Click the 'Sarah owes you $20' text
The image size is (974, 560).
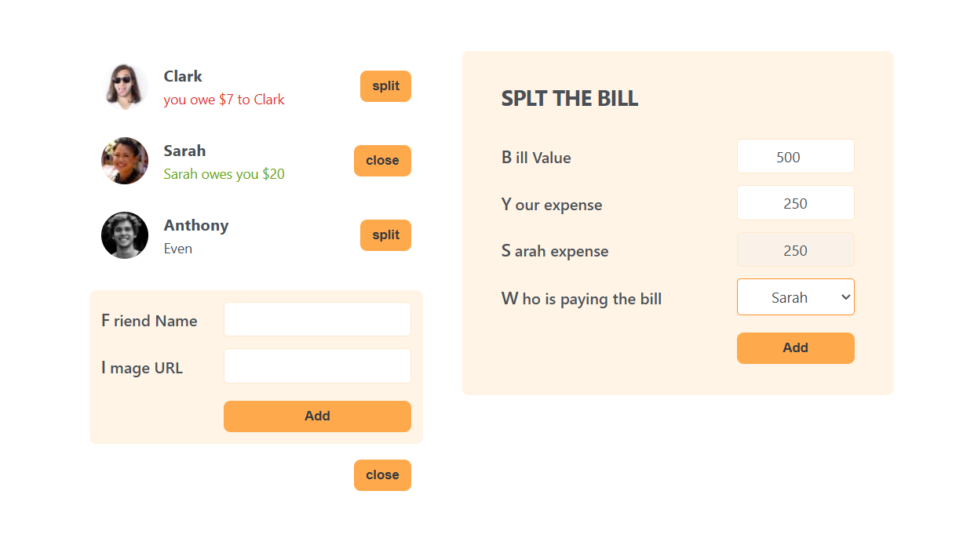[x=224, y=174]
